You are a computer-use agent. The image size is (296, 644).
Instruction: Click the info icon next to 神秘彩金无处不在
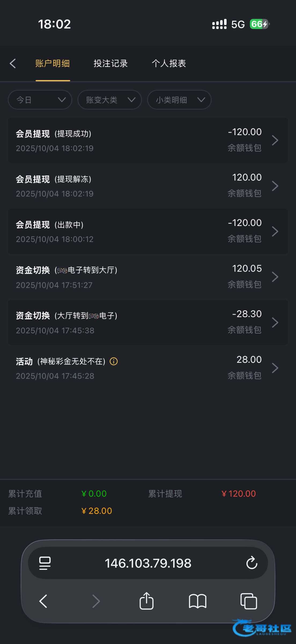(114, 361)
